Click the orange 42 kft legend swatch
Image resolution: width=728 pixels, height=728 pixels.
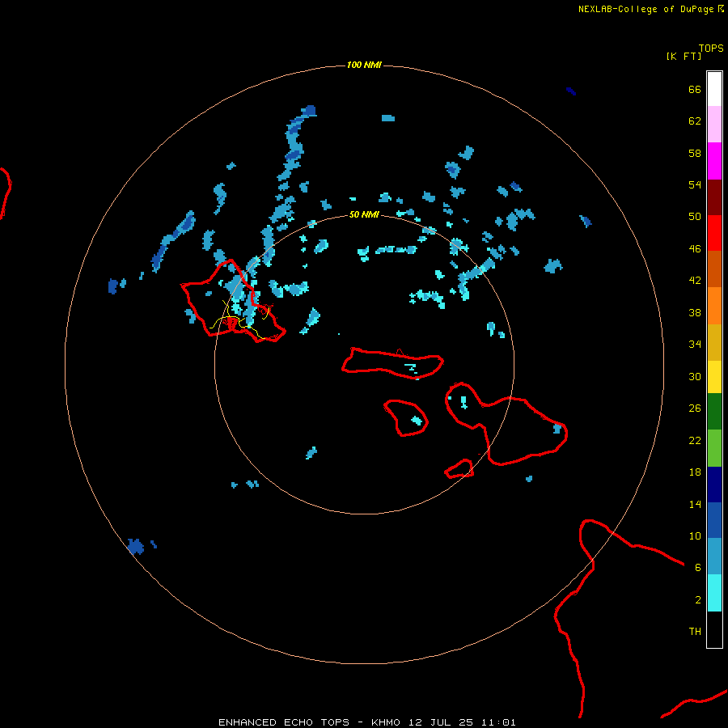[x=714, y=306]
